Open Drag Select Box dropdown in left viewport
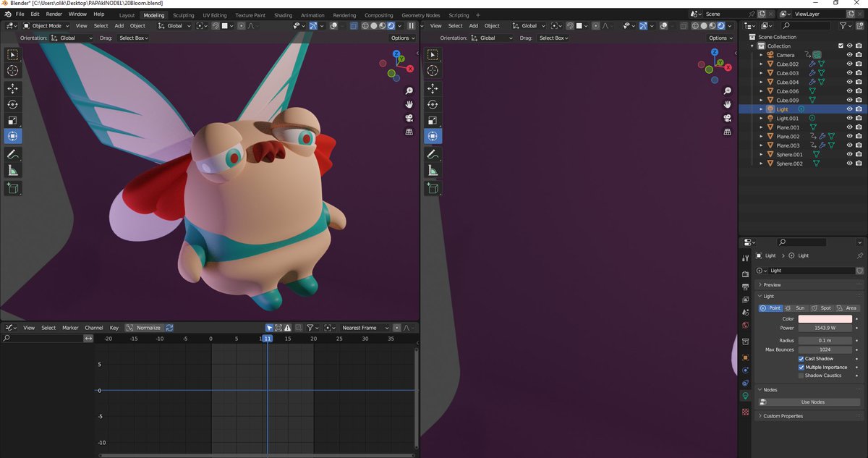Viewport: 868px width, 458px height. [133, 38]
